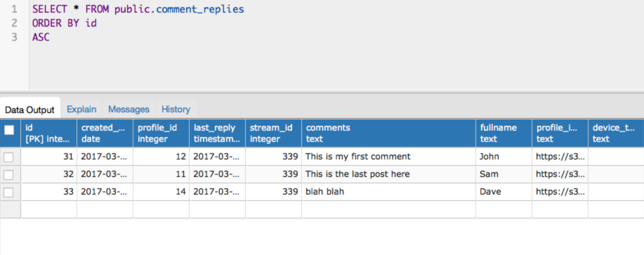Image resolution: width=644 pixels, height=255 pixels.
Task: Select the Data Output tab
Action: 30,110
